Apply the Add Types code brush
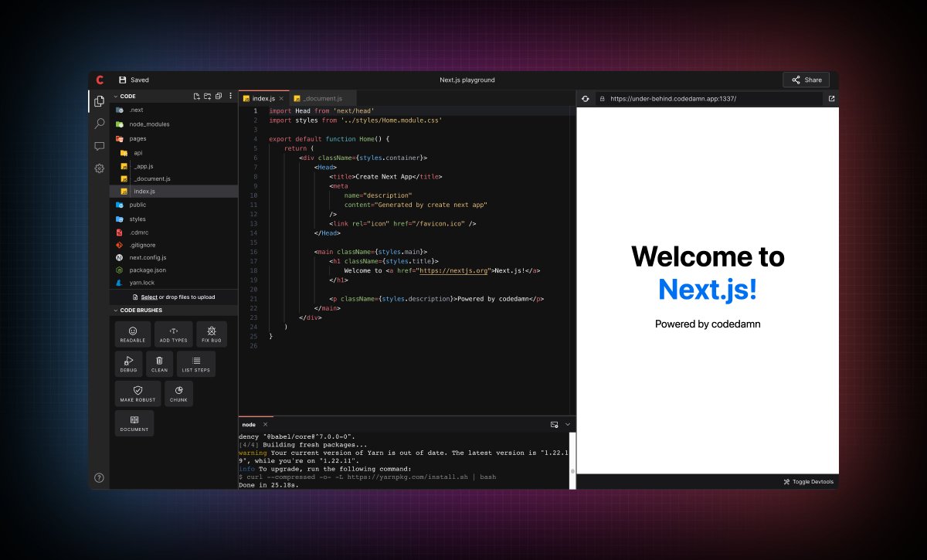927x560 pixels. coord(174,334)
